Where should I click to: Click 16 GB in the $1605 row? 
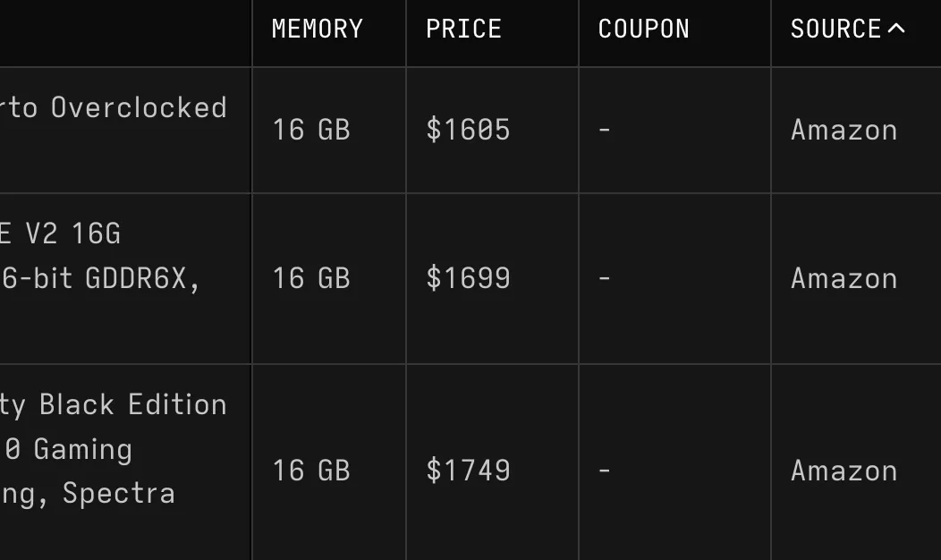coord(311,130)
